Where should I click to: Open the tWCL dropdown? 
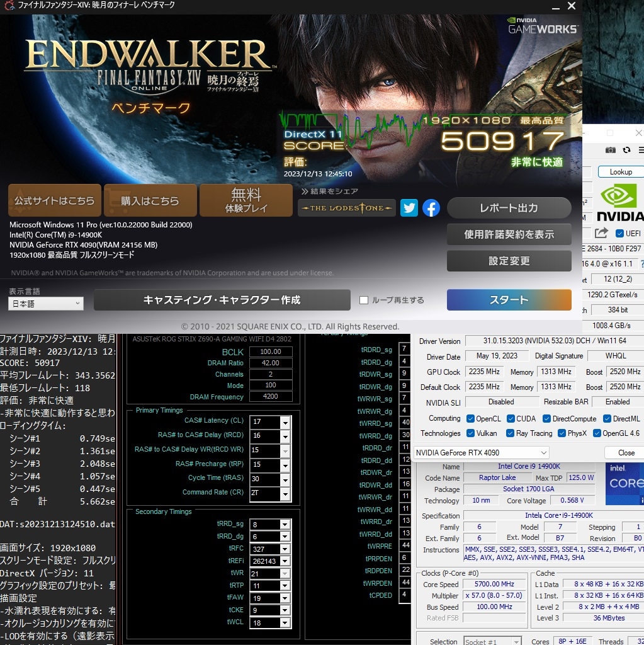(x=285, y=623)
